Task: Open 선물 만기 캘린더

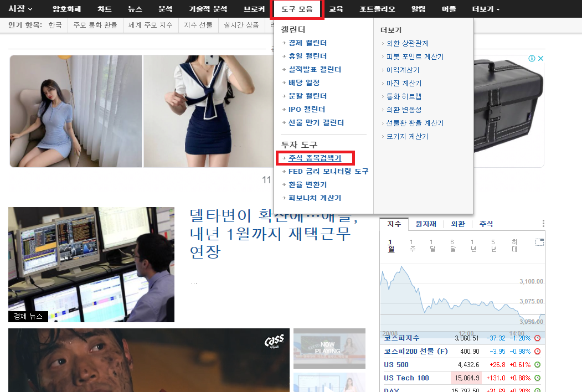Action: tap(316, 123)
